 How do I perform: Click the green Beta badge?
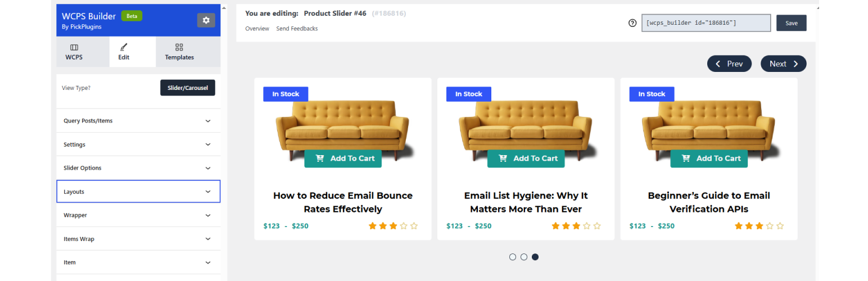[x=132, y=16]
